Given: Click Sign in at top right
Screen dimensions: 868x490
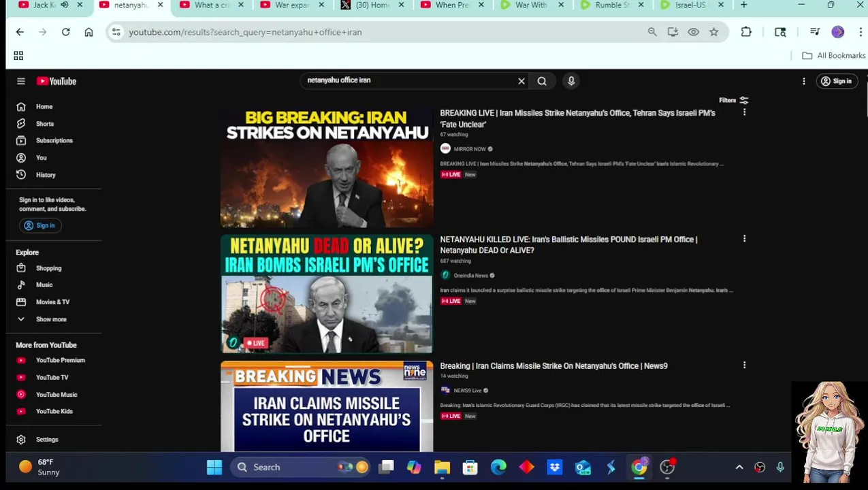Looking at the screenshot, I should click(836, 81).
